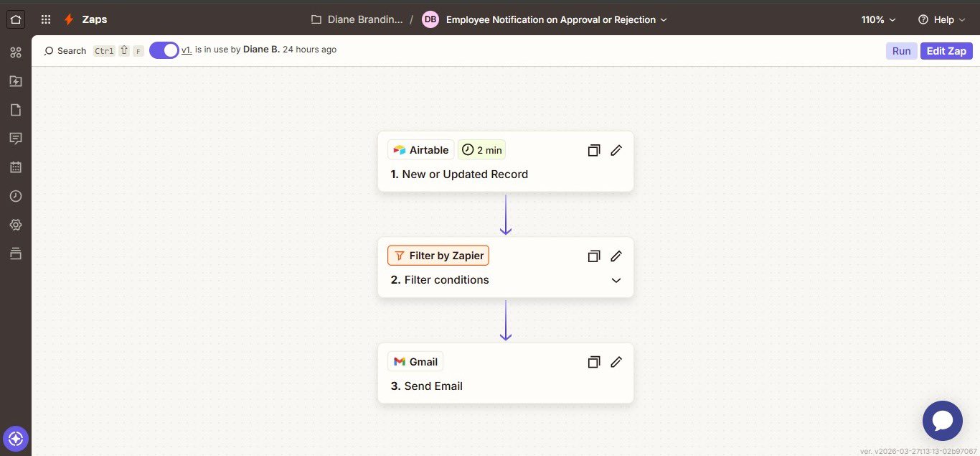The width and height of the screenshot is (980, 456).
Task: Duplicate the Filter by Zapier step
Action: (593, 256)
